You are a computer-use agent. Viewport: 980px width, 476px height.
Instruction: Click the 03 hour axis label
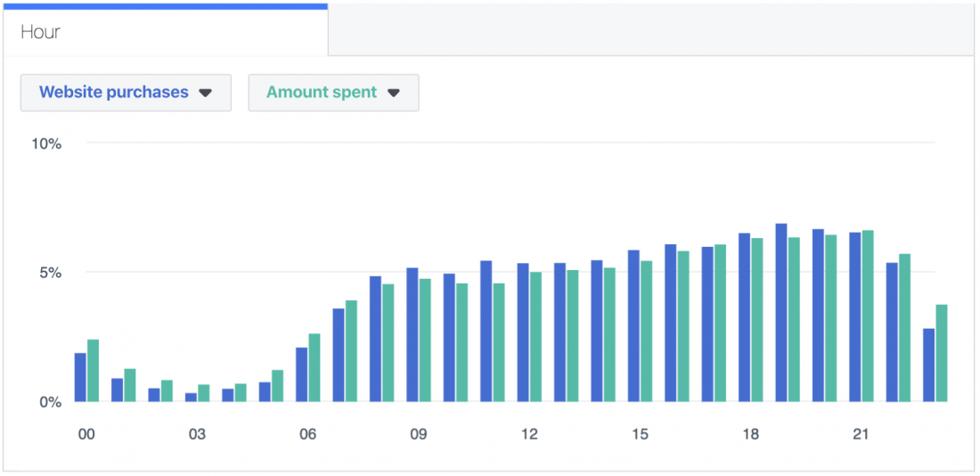[x=197, y=434]
